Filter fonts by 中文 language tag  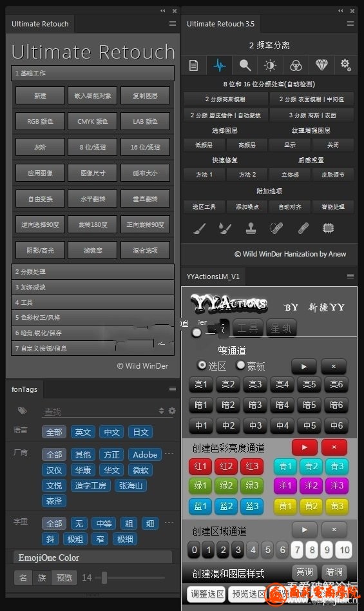111,432
